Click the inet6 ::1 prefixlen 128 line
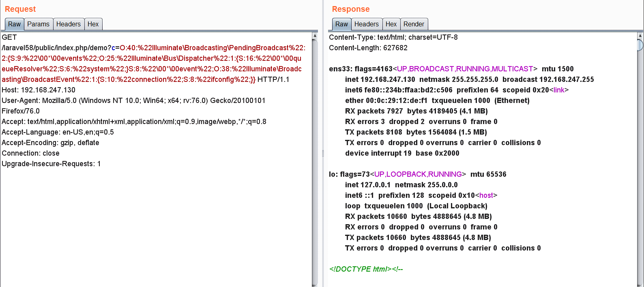This screenshot has height=287, width=644. coord(421,195)
